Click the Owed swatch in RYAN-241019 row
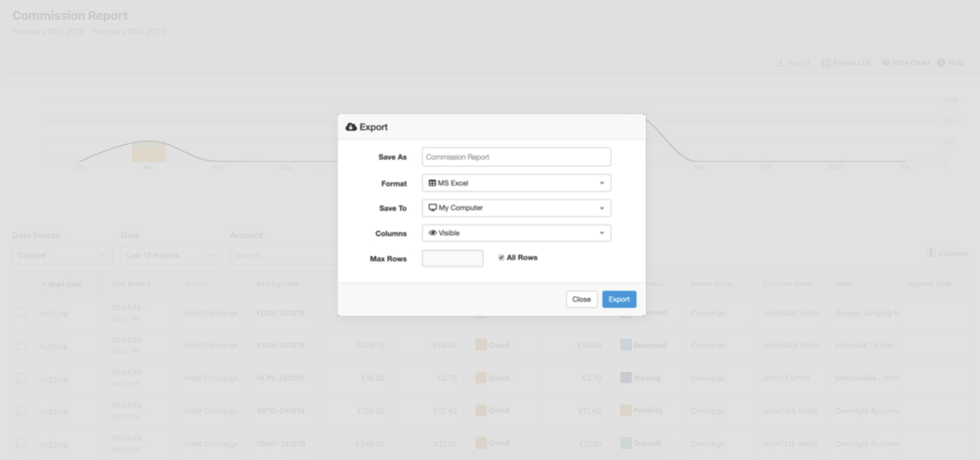The width and height of the screenshot is (980, 460). click(x=481, y=344)
